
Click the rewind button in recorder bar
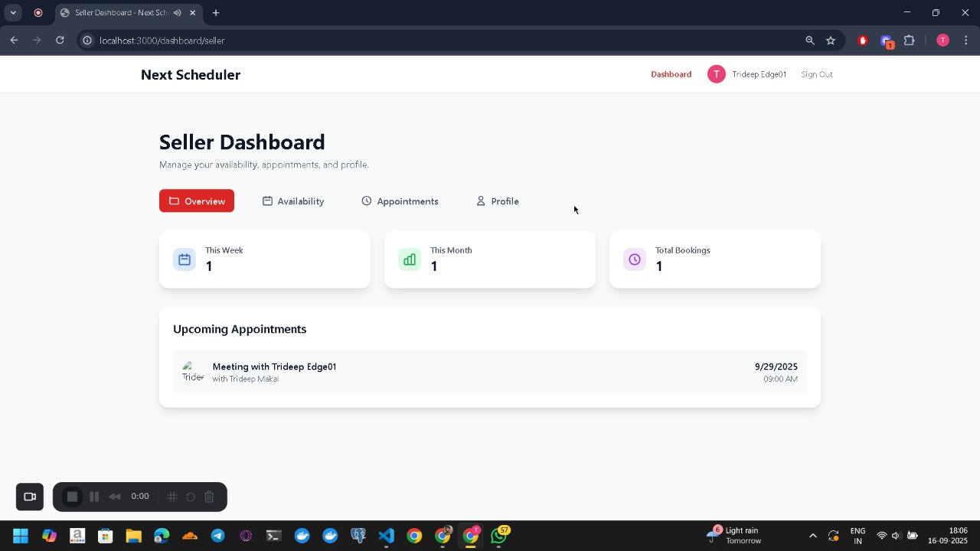(115, 497)
